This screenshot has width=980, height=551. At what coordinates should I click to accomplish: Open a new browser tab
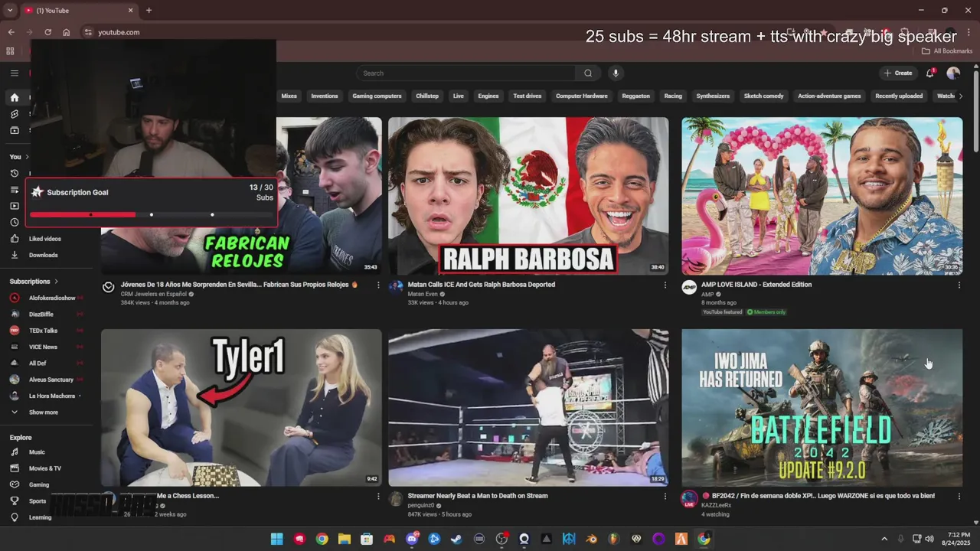[149, 11]
